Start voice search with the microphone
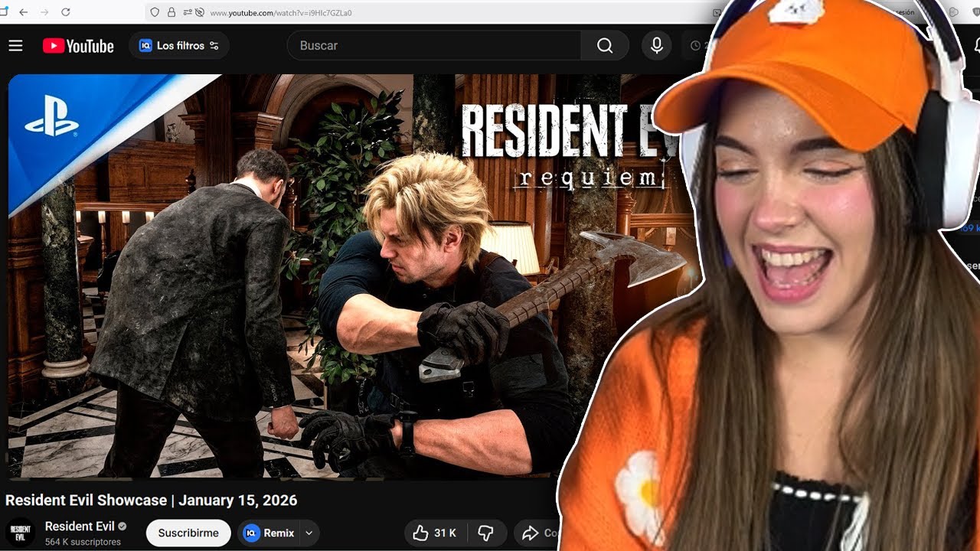Image resolution: width=980 pixels, height=551 pixels. [x=657, y=46]
